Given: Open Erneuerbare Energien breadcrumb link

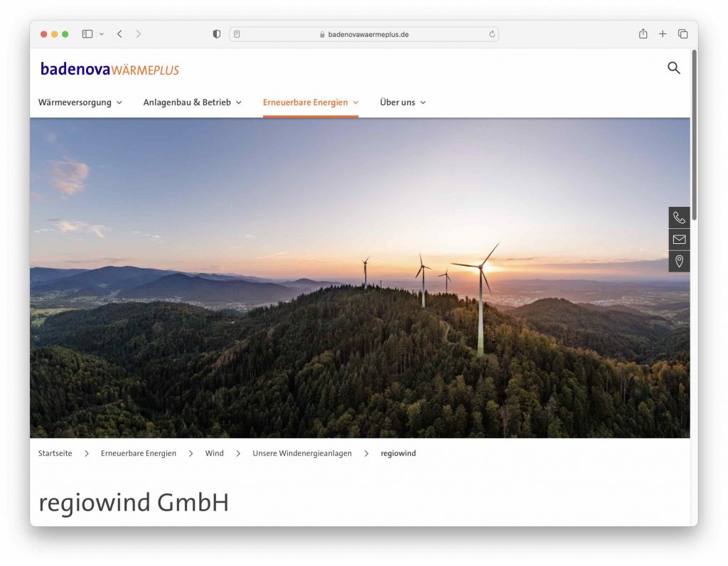Looking at the screenshot, I should [x=139, y=453].
